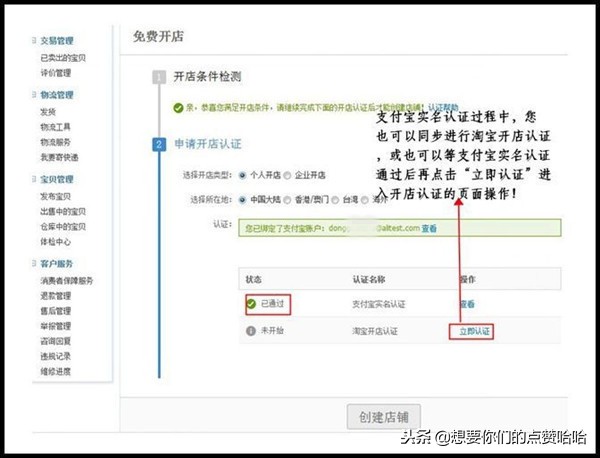The image size is (600, 458).
Task: Click 查看 in 支付宝实名认证 row
Action: click(x=467, y=304)
